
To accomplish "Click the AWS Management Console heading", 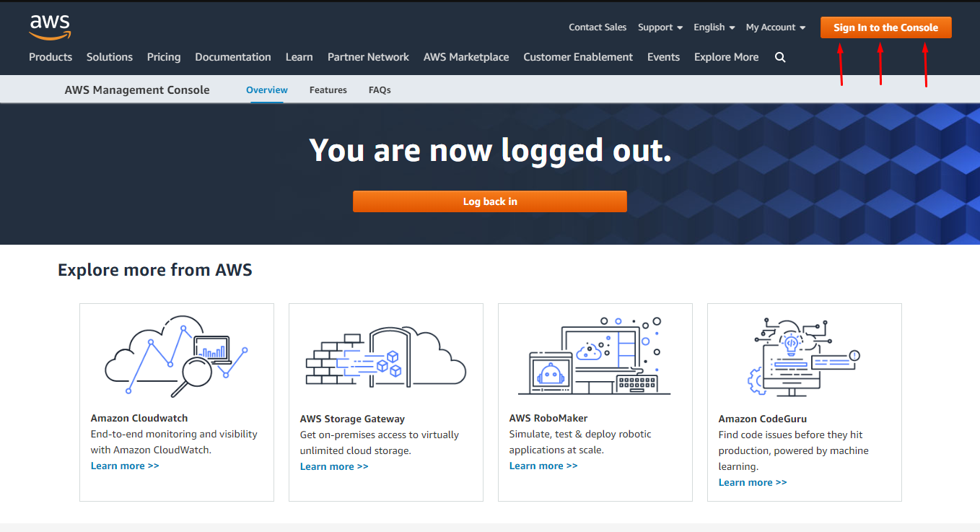I will click(136, 90).
